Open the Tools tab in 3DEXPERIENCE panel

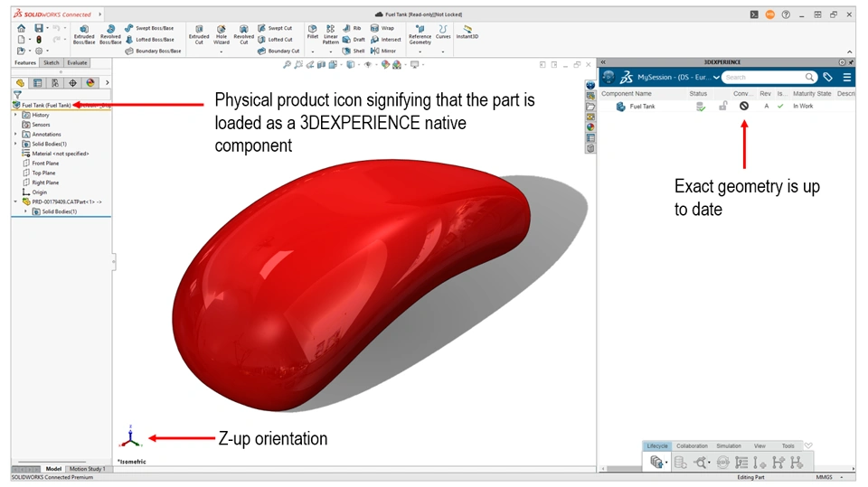788,446
